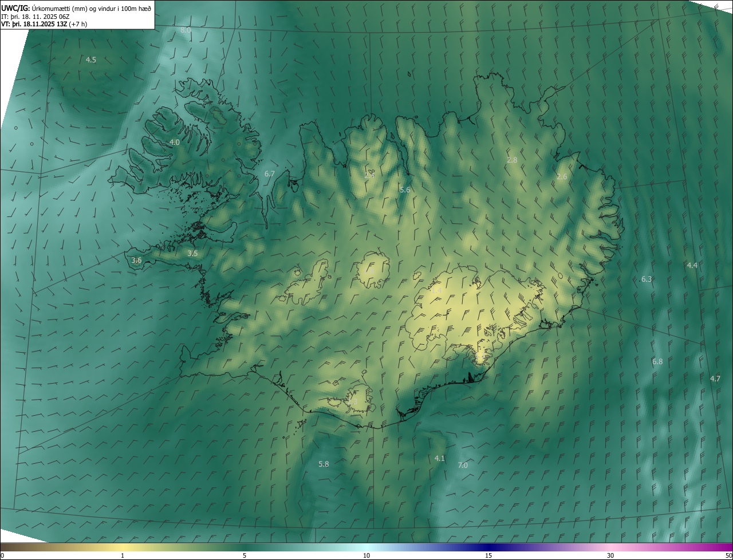Select the '30' tick label on the color scale
This screenshot has width=733, height=560.
pos(610,555)
